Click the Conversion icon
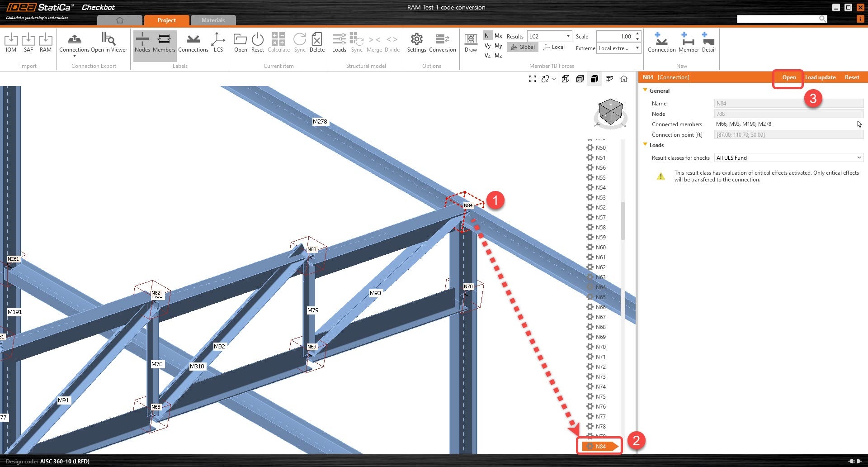 tap(442, 43)
